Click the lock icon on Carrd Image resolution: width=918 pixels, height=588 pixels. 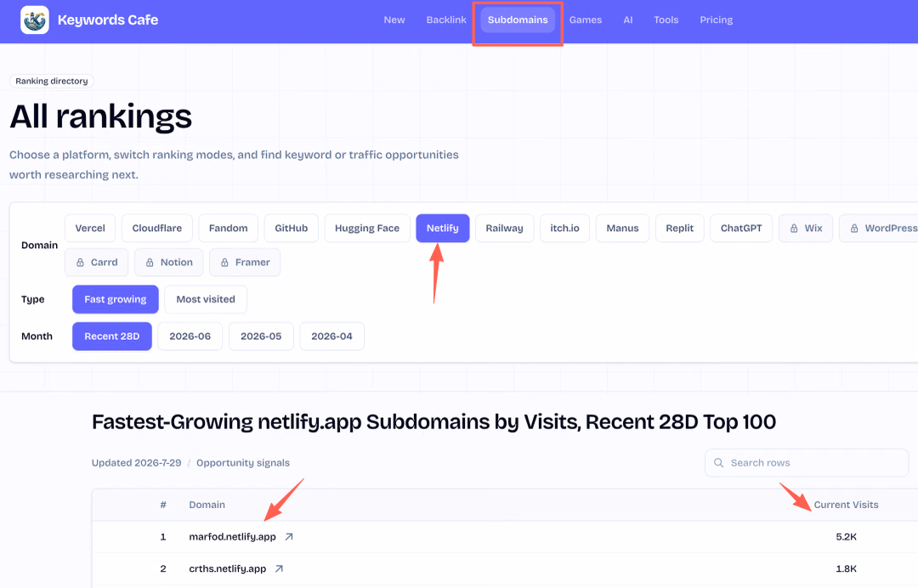[x=80, y=263]
